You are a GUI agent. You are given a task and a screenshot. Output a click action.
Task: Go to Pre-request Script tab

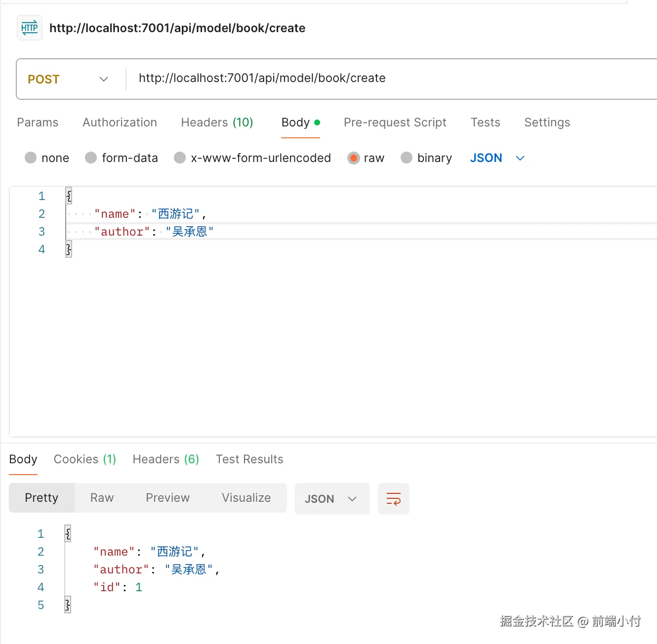395,122
